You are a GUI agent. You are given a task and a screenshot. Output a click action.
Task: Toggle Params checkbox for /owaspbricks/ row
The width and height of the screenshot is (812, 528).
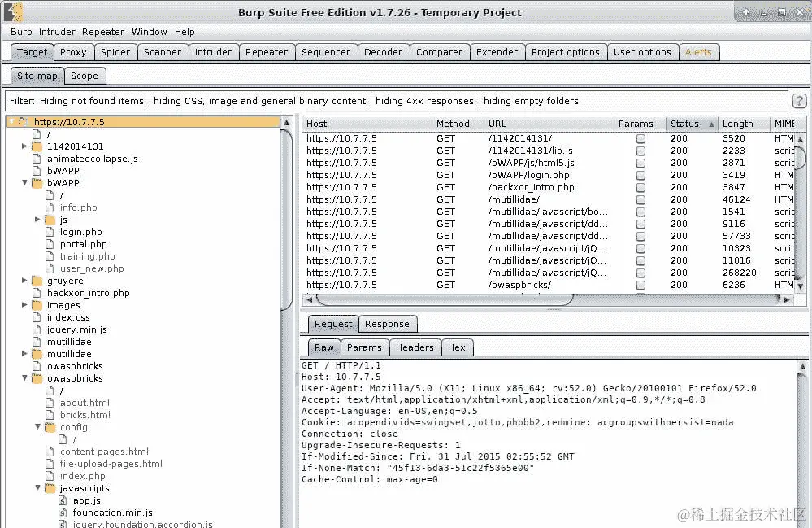[640, 285]
